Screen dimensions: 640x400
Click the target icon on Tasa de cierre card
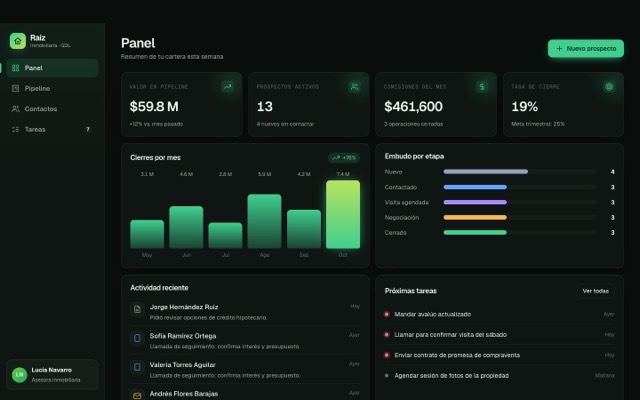[609, 87]
